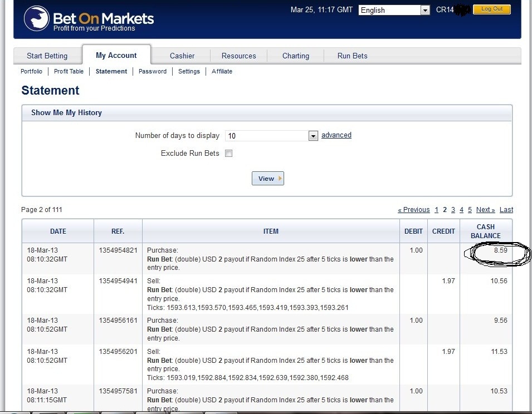Image resolution: width=532 pixels, height=414 pixels.
Task: Open page 3 of the statement
Action: coord(453,210)
